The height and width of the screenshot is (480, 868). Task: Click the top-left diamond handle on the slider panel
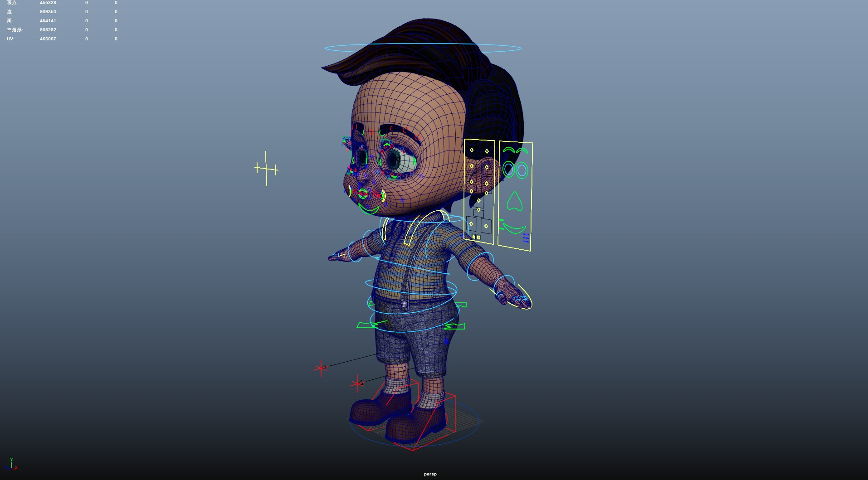pos(472,150)
